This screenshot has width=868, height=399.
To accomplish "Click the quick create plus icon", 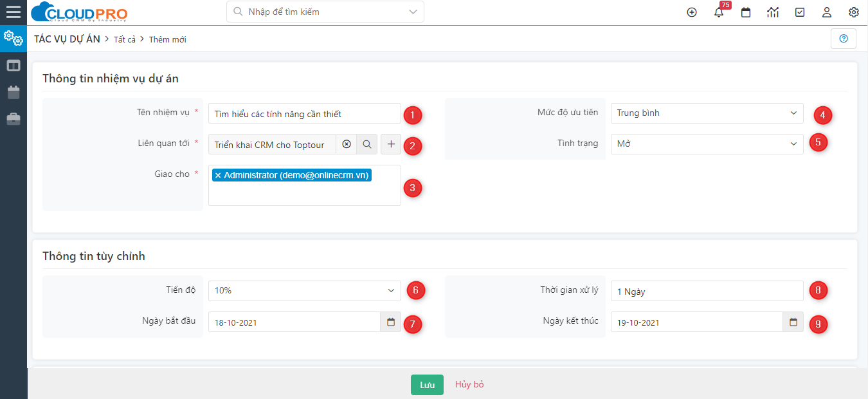I will (692, 12).
